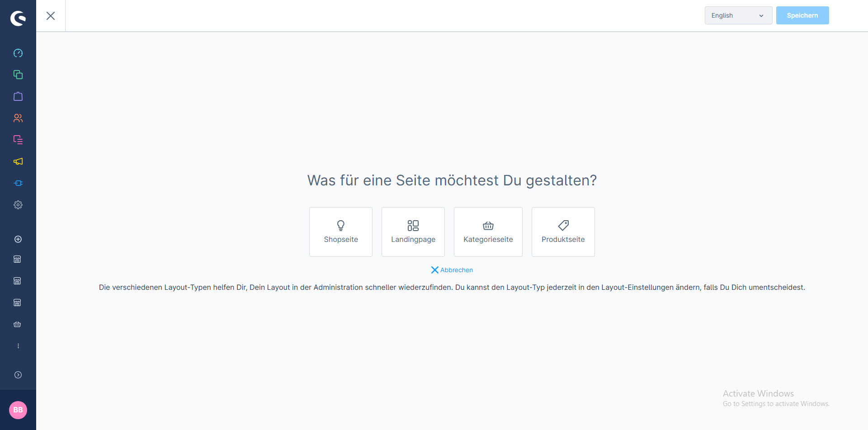The image size is (868, 430).
Task: Open the basket sales channel in sidebar
Action: [x=18, y=324]
